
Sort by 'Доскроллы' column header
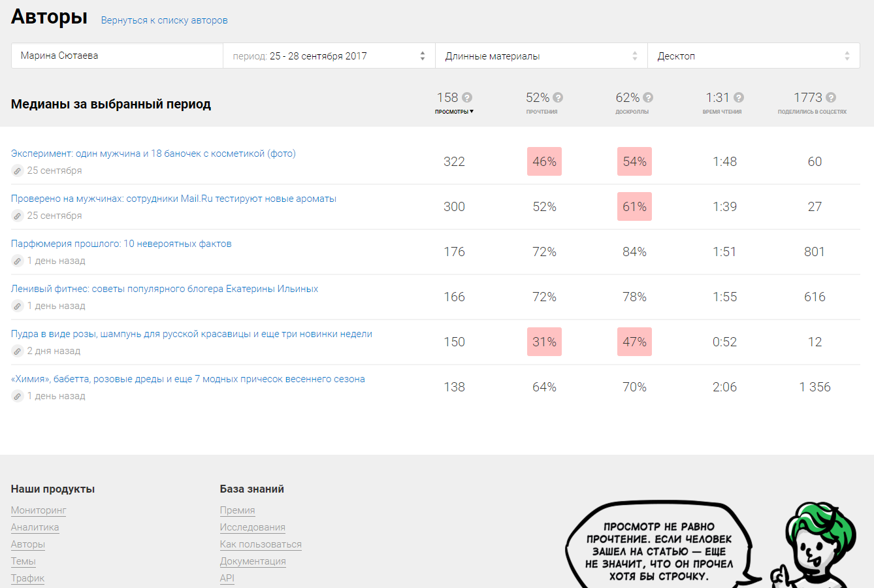point(632,112)
